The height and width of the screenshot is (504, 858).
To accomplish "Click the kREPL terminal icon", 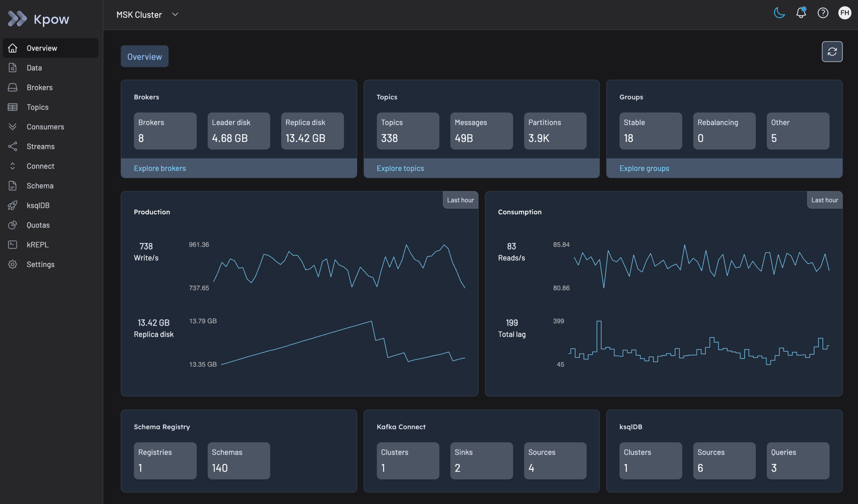I will (13, 245).
